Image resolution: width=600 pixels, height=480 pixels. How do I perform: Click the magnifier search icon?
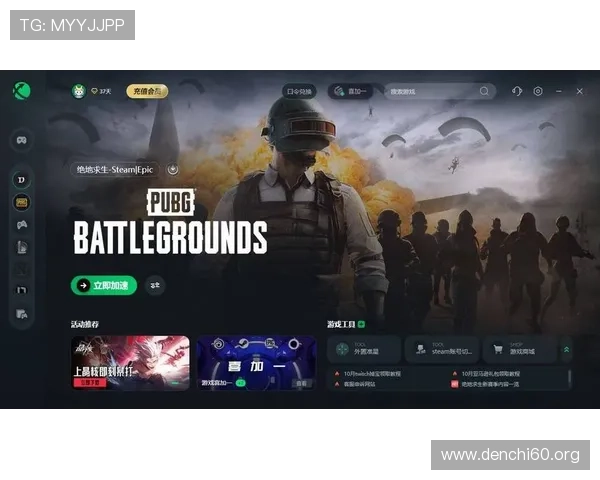(x=485, y=91)
